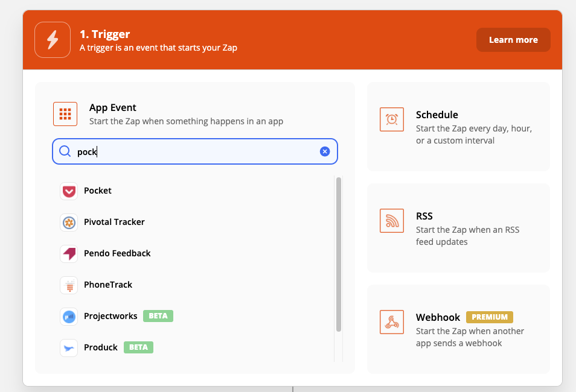Open the Learn more button
576x392 pixels.
coord(513,40)
